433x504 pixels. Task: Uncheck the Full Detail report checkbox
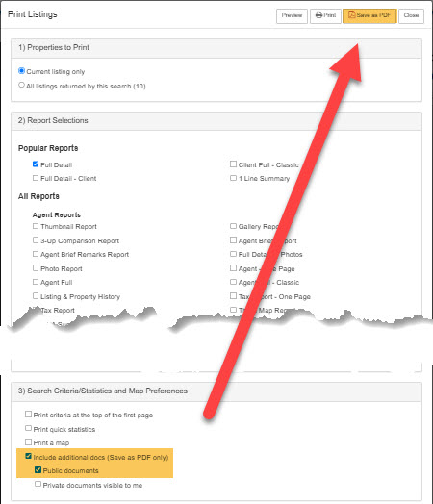(36, 164)
